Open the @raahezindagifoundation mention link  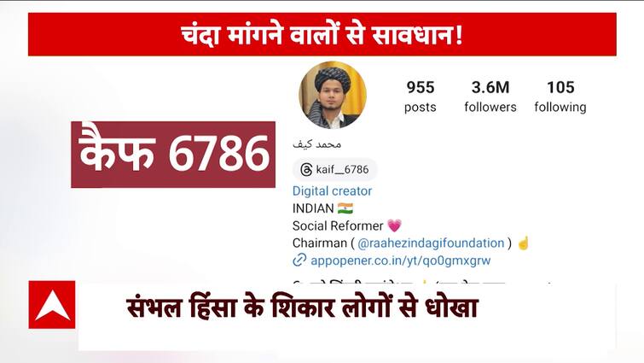(431, 243)
